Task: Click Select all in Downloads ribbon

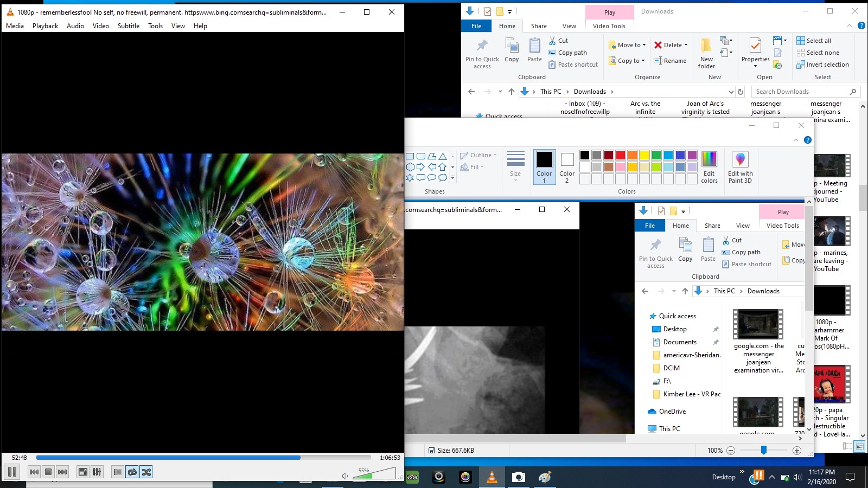Action: (814, 41)
